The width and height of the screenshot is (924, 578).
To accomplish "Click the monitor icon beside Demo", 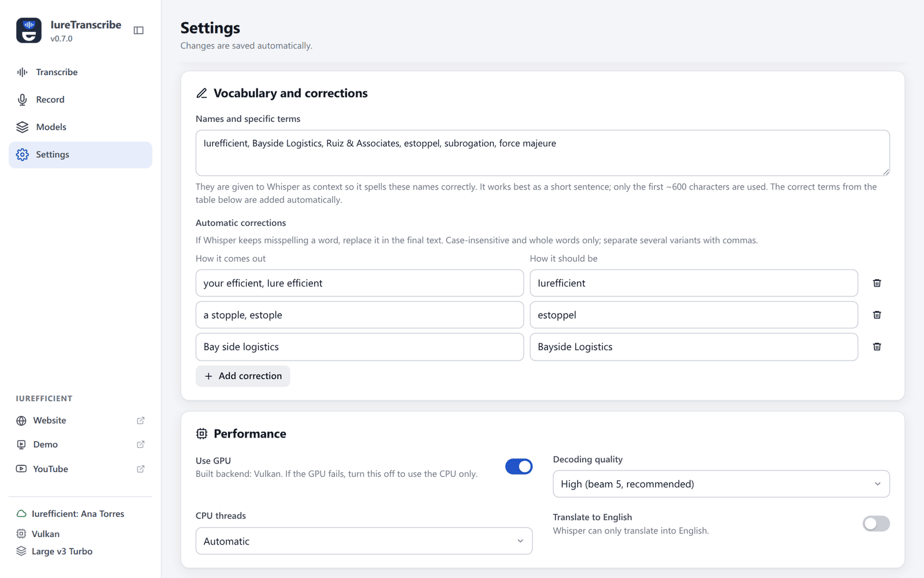I will pyautogui.click(x=21, y=444).
